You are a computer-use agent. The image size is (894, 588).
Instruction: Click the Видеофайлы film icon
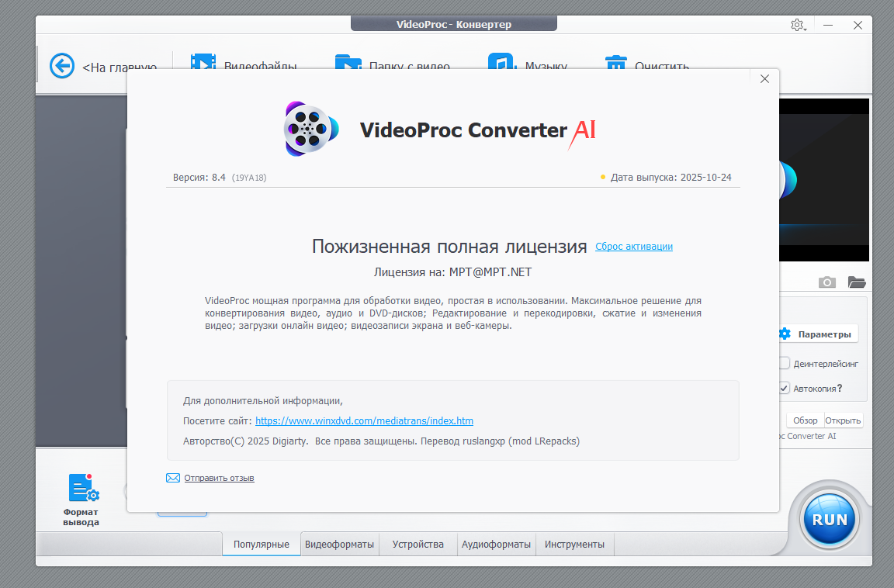(x=203, y=61)
